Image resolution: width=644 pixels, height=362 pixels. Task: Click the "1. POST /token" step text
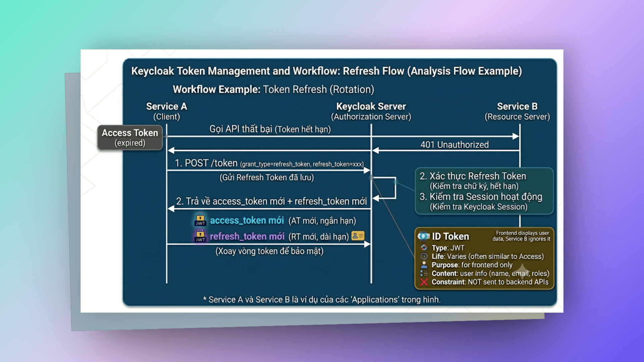click(206, 163)
